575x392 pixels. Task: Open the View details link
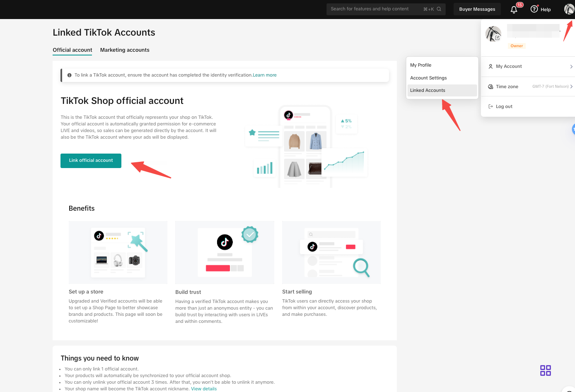pyautogui.click(x=204, y=389)
